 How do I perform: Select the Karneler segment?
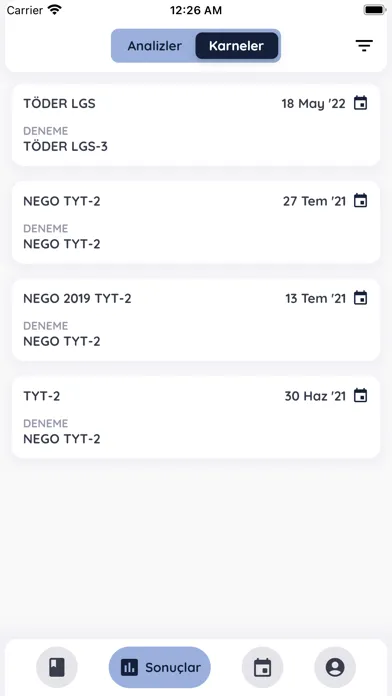237,46
